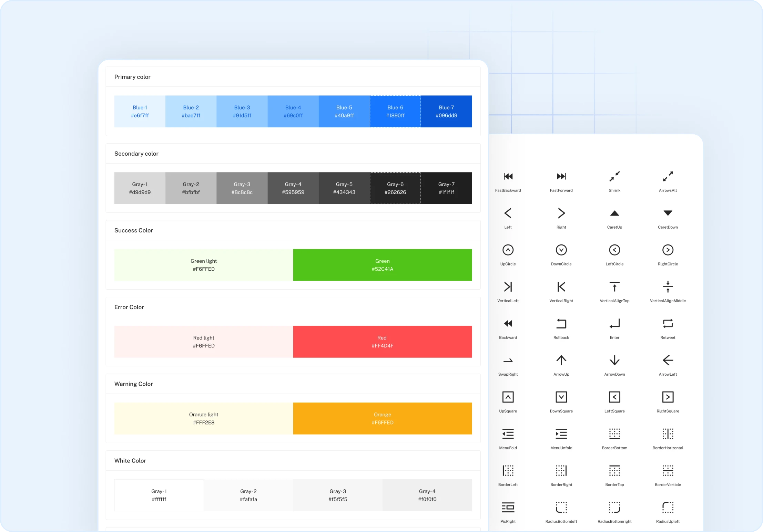Viewport: 763px width, 532px height.
Task: Select the VerticalAlignMiddle icon
Action: tap(668, 287)
